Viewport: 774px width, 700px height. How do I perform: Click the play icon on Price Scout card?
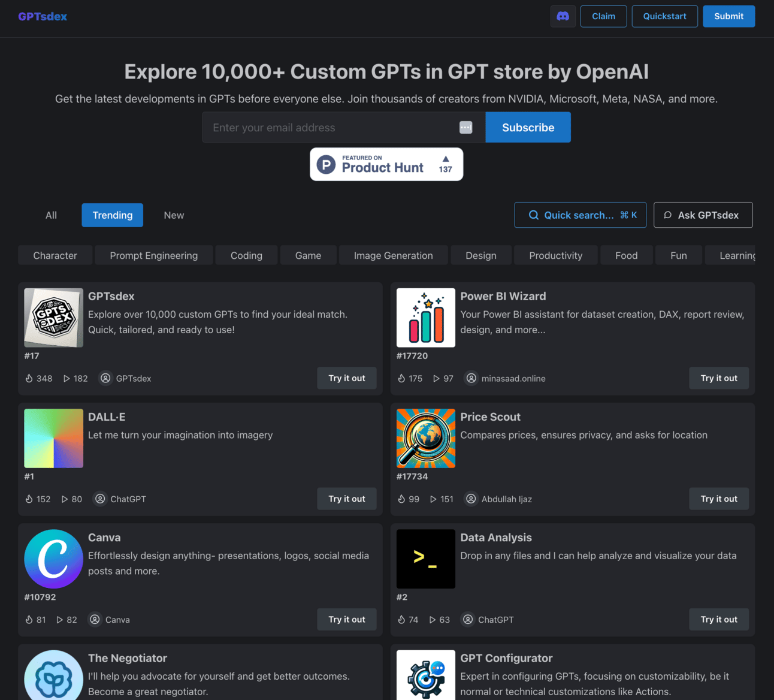point(433,499)
